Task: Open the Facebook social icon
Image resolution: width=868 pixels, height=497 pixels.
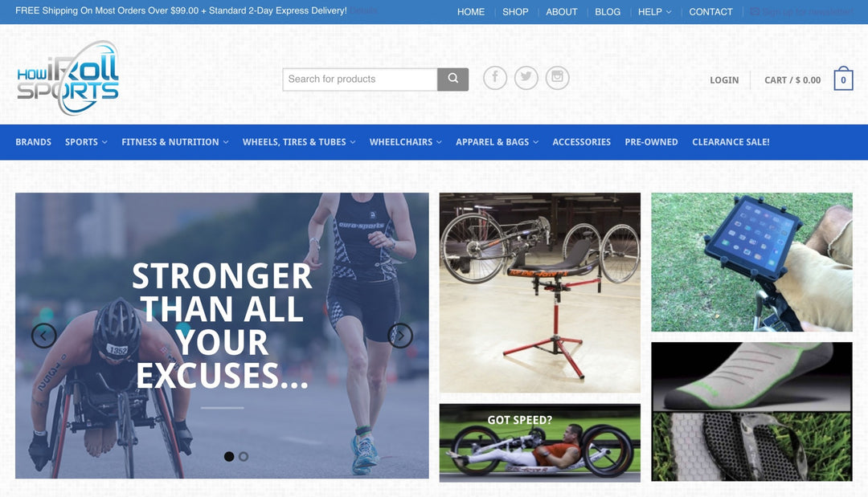Action: point(495,77)
